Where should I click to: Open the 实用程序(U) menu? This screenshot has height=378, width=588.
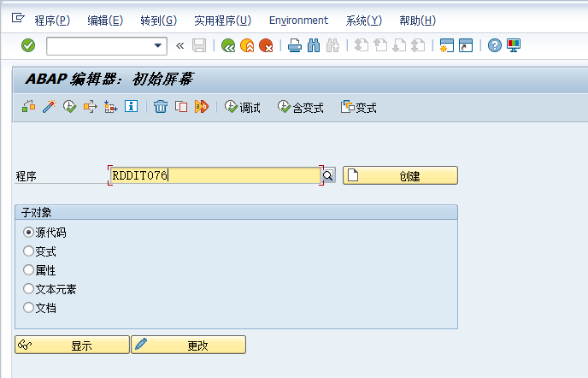[x=223, y=21]
